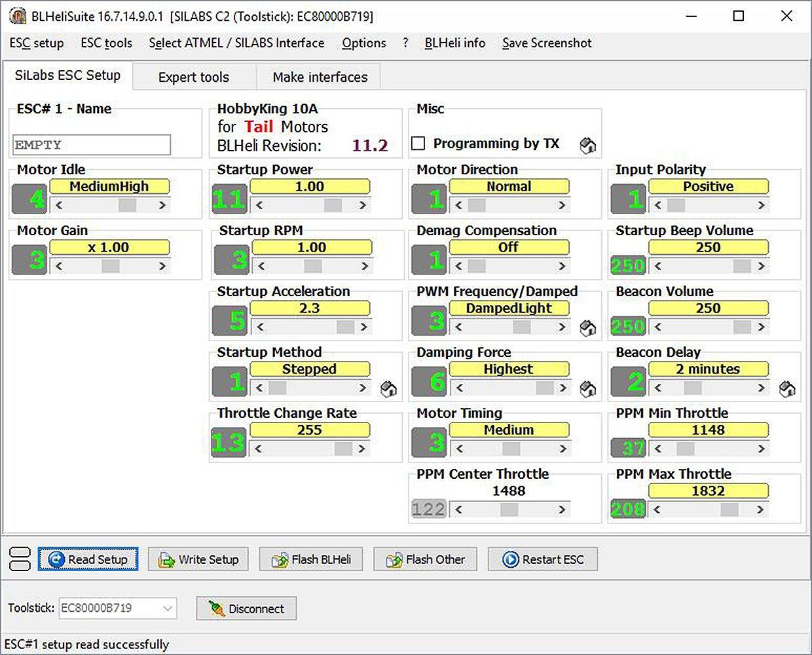Select the upper ESC selector box at bottom left

[x=20, y=552]
